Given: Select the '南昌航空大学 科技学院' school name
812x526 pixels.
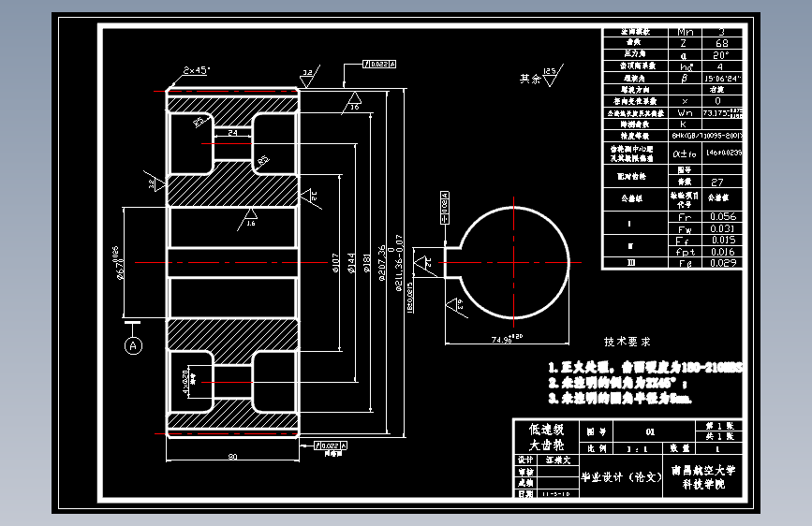Looking at the screenshot, I should [703, 477].
